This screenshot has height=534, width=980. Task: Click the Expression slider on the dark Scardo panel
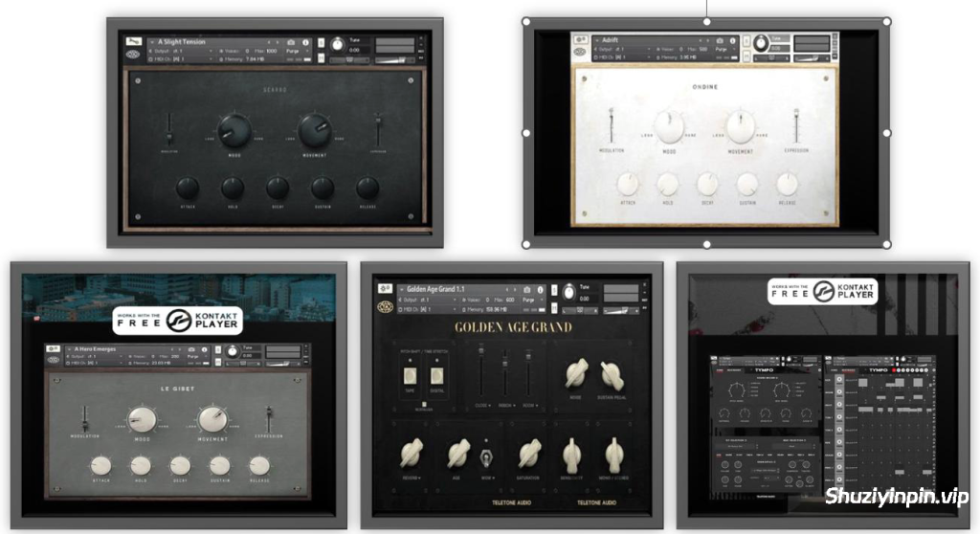379,131
